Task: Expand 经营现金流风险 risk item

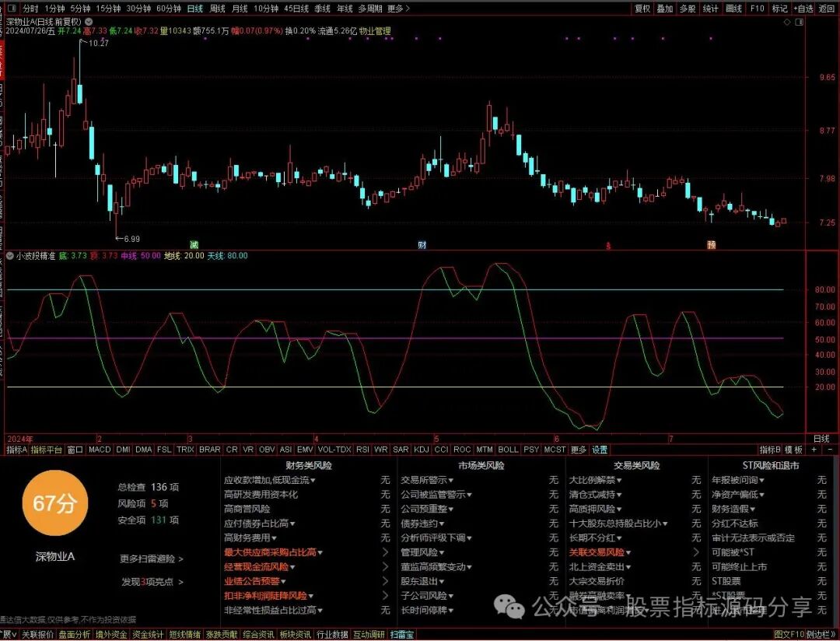Action: 259,566
